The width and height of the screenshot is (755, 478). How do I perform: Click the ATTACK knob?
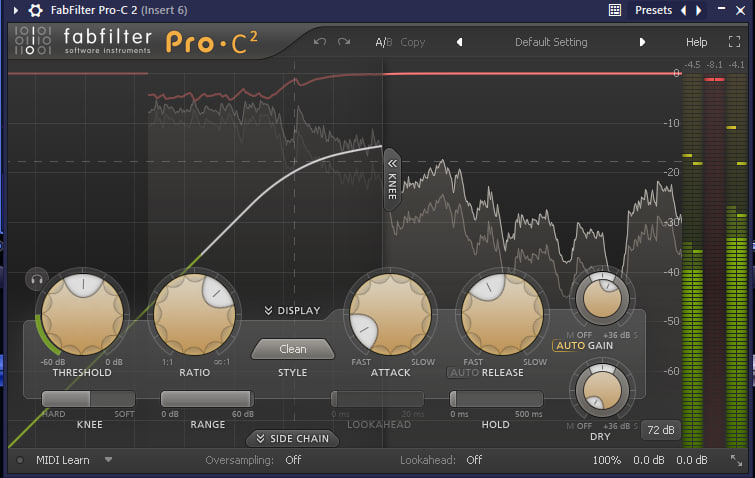click(x=391, y=315)
